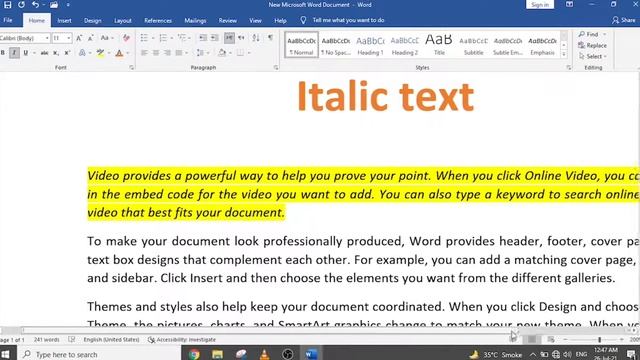
Task: Click Sign in button
Action: [x=540, y=5]
